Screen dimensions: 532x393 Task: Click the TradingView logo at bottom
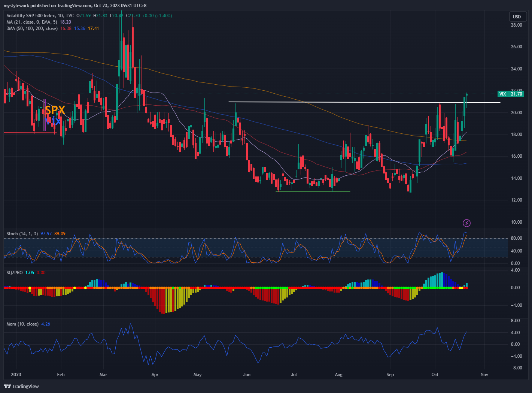tap(21, 386)
